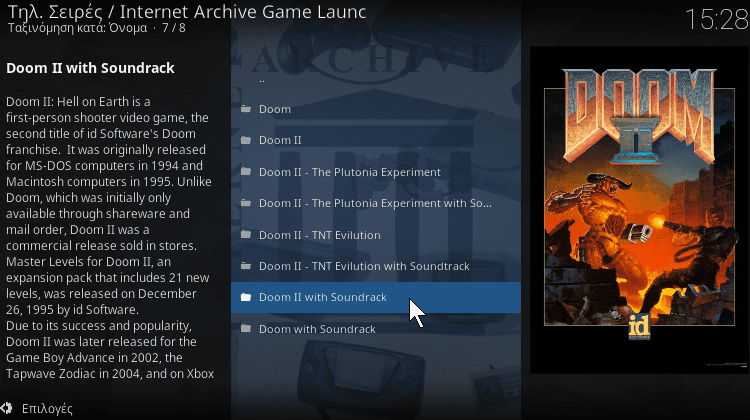The width and height of the screenshot is (750, 420).
Task: Click the Doom II cover art thumbnail
Action: click(x=640, y=210)
